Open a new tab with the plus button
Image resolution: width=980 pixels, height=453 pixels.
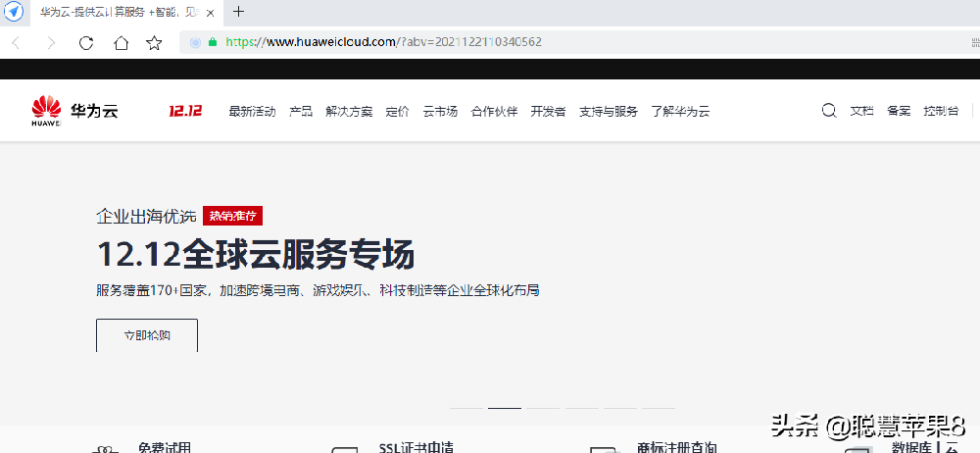coord(238,11)
